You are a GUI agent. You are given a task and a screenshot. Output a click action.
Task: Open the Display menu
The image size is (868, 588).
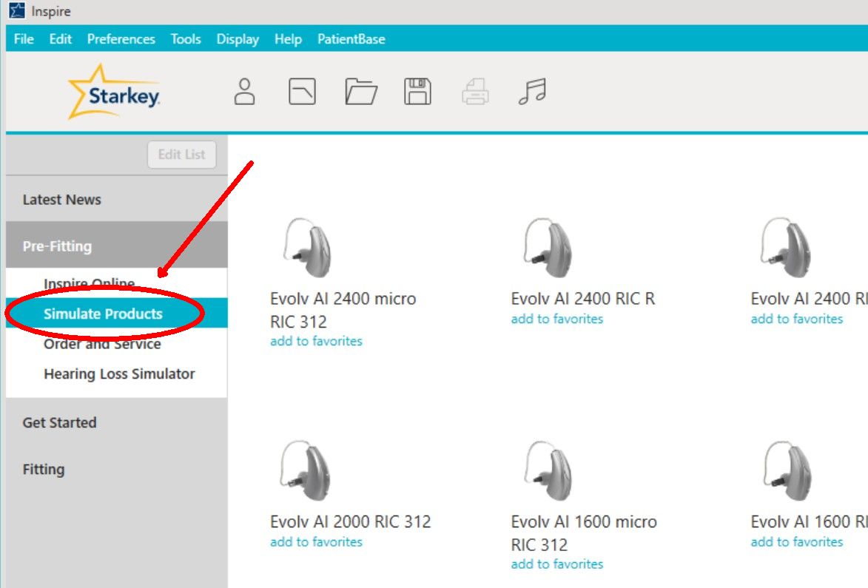pyautogui.click(x=238, y=39)
